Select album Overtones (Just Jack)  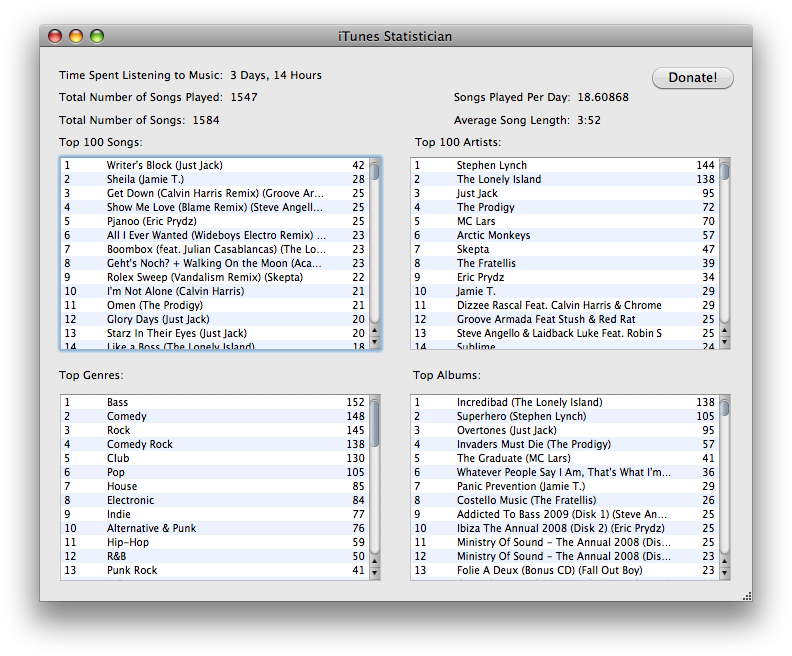coord(565,431)
